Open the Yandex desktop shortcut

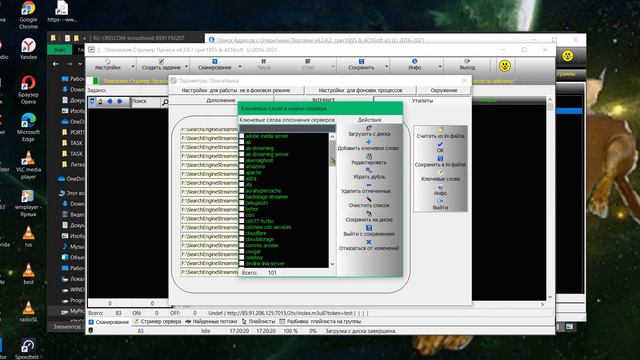(28, 48)
